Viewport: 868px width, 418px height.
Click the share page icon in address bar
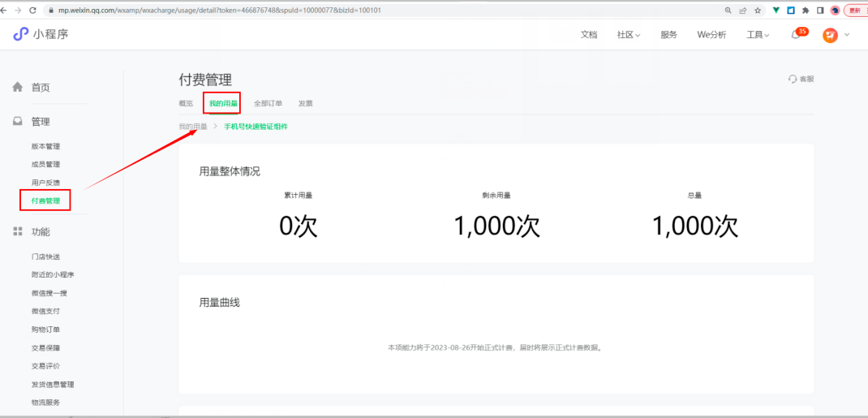tap(743, 11)
